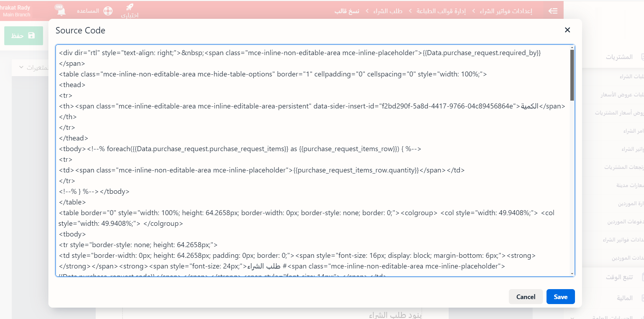
Task: Close the Source Code dialog with X
Action: click(x=567, y=30)
